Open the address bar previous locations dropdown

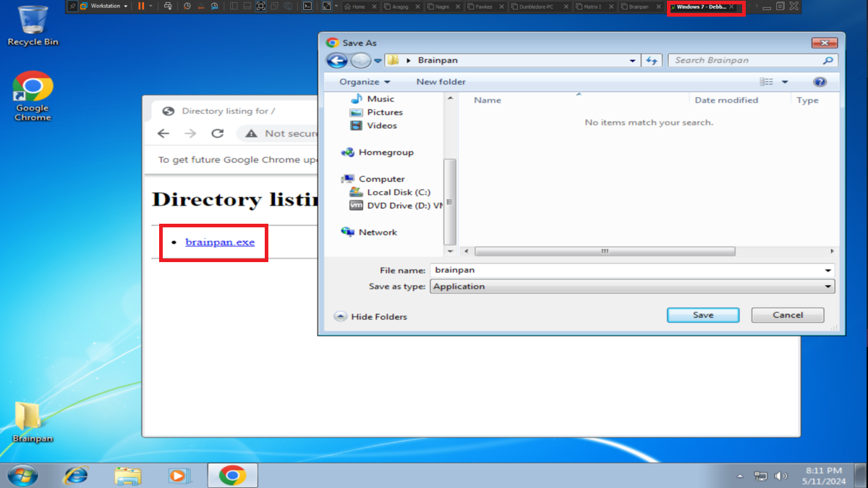633,61
